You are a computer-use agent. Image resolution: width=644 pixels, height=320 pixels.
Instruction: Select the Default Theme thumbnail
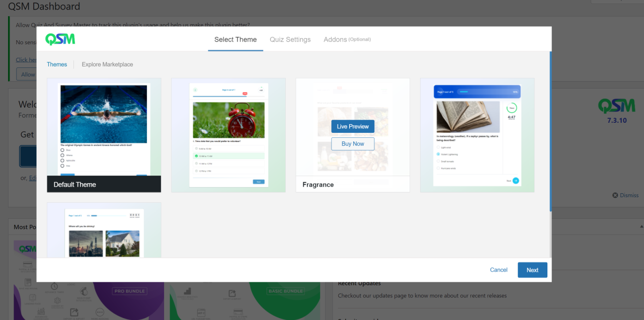coord(104,128)
